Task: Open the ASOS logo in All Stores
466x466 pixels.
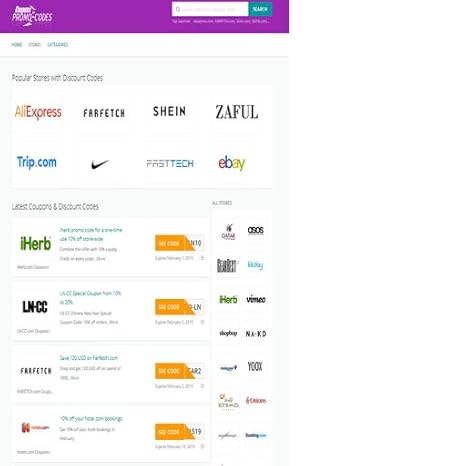Action: coord(256,230)
